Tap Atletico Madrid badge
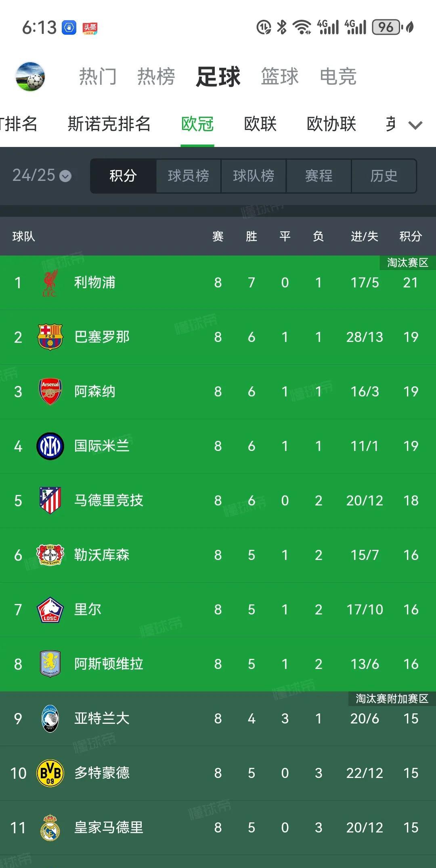The width and height of the screenshot is (436, 868). (50, 501)
